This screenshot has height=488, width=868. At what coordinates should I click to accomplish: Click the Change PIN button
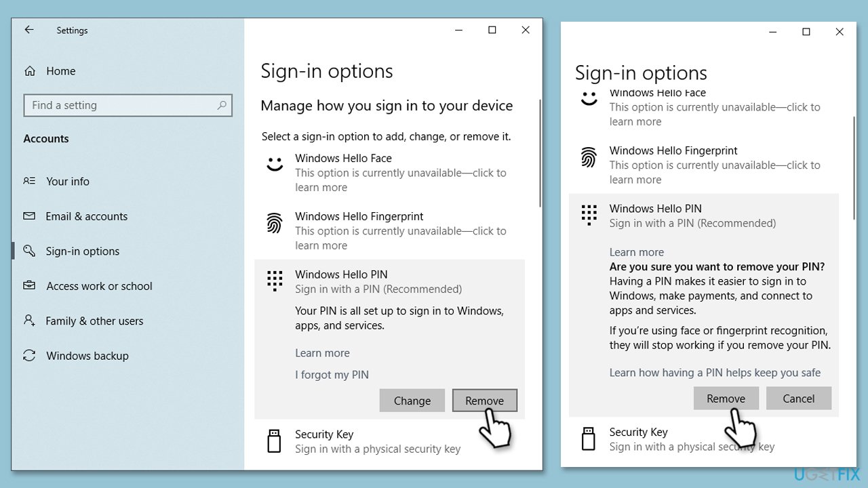412,401
